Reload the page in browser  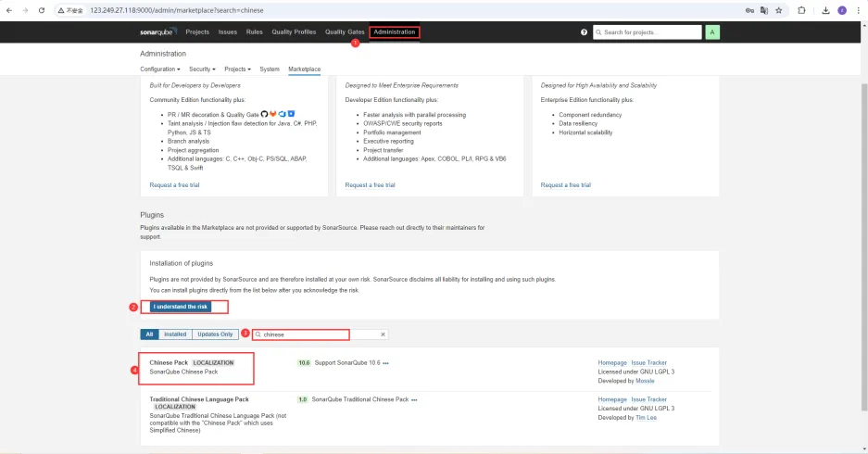click(42, 10)
